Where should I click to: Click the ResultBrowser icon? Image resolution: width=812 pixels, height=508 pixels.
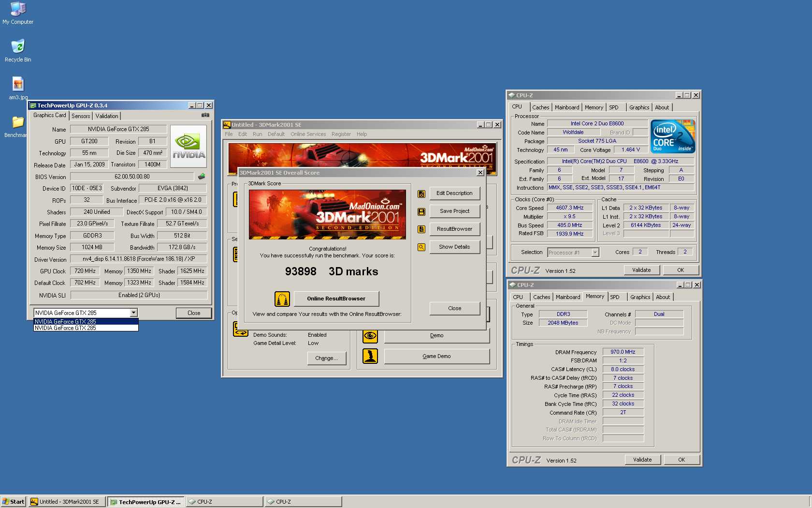(421, 229)
